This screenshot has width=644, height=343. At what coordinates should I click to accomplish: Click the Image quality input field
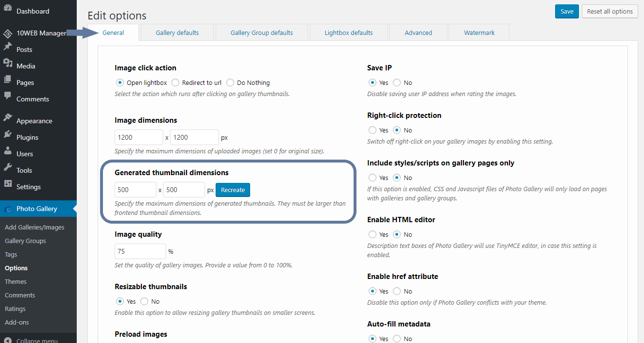point(140,251)
